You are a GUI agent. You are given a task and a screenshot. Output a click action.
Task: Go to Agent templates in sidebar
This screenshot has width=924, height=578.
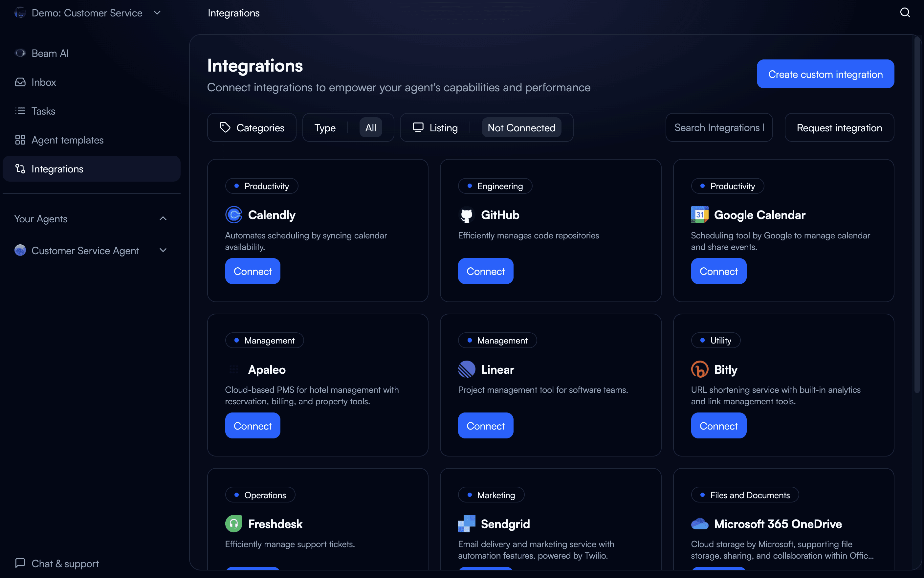point(67,140)
